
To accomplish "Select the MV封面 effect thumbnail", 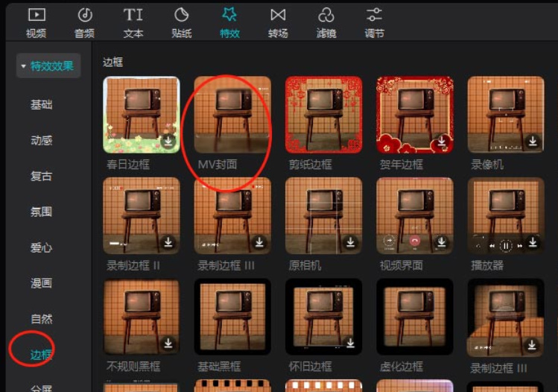I will click(232, 115).
